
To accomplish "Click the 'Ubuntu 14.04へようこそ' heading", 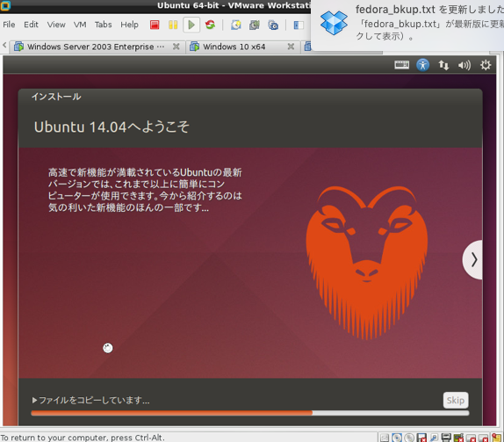I will [112, 127].
